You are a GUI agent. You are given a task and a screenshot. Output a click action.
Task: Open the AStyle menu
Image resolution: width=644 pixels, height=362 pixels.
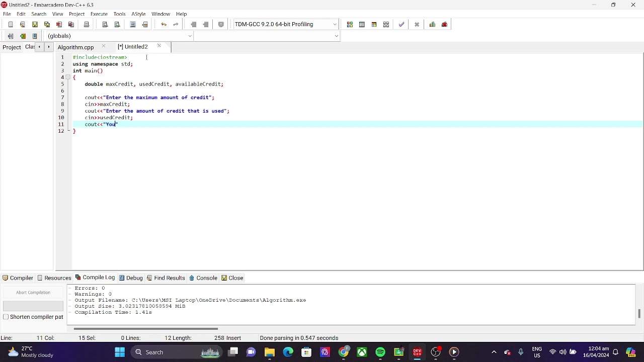point(138,14)
